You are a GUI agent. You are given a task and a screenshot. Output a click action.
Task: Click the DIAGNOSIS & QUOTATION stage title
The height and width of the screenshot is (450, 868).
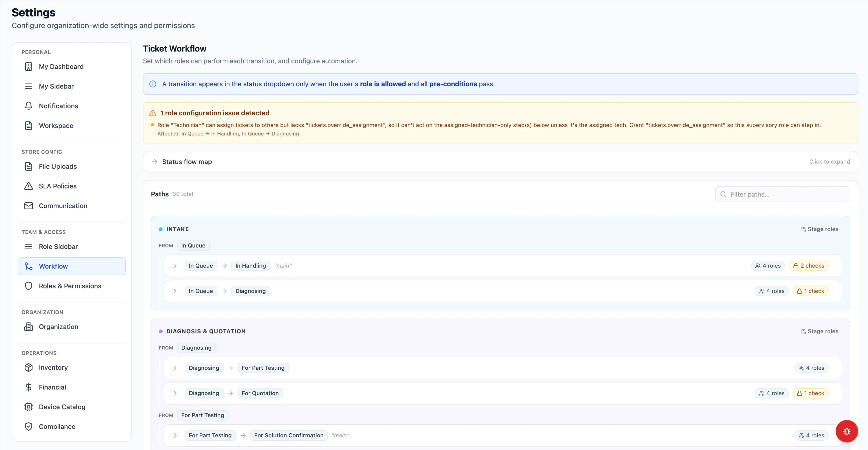click(x=206, y=331)
